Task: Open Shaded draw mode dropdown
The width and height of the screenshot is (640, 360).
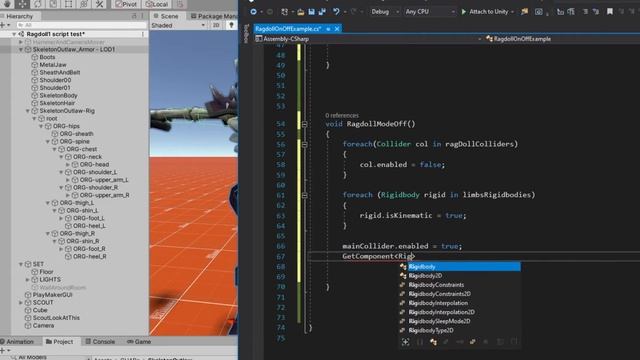Action: pos(178,25)
